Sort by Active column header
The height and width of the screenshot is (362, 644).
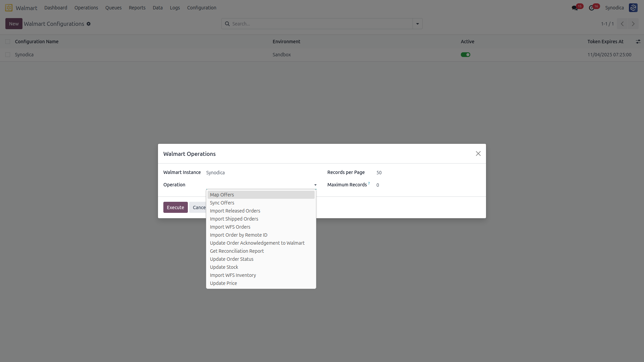click(468, 42)
